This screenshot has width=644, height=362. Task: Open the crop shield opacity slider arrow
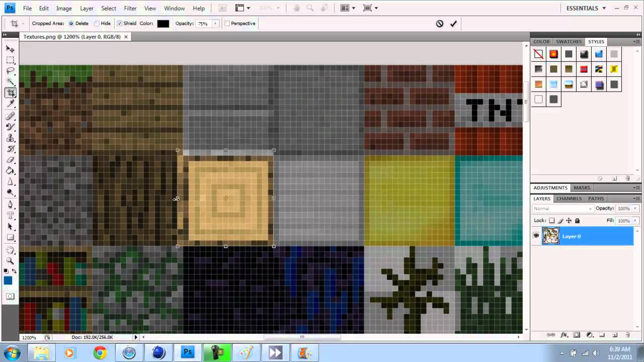(215, 24)
